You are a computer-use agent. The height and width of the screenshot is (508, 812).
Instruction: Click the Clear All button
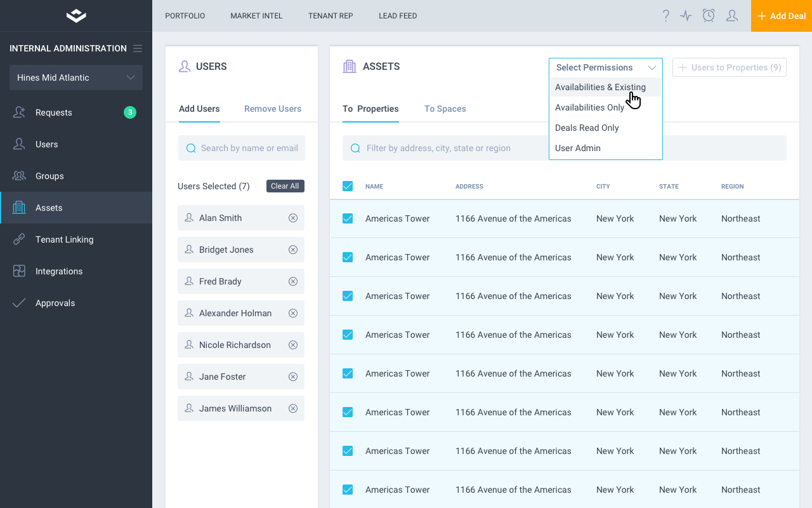pos(285,186)
